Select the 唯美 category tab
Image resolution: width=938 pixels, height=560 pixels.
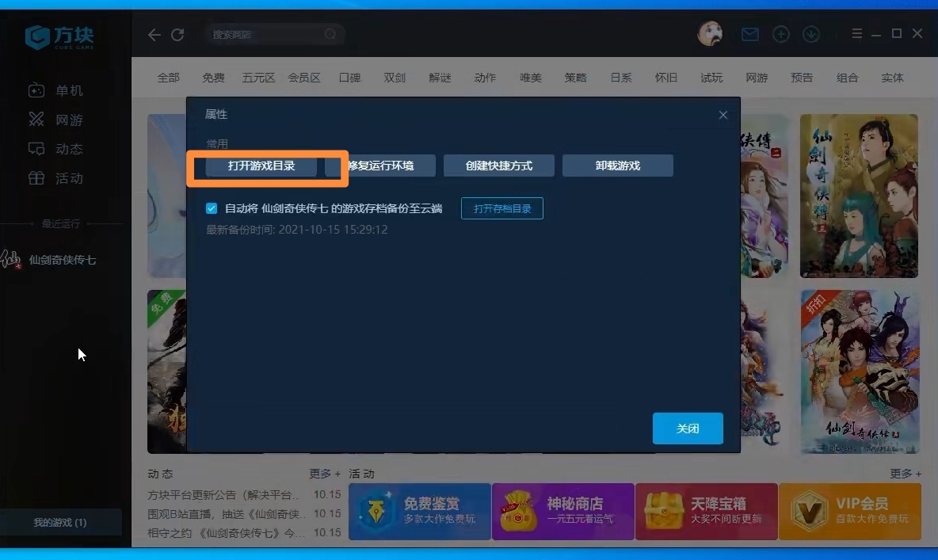[x=531, y=78]
